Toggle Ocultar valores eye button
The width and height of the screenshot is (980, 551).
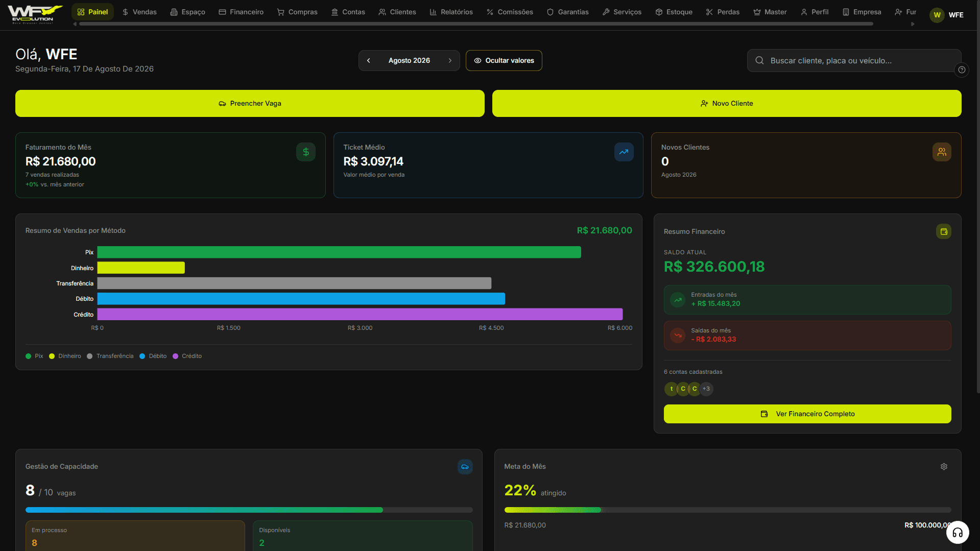point(504,60)
